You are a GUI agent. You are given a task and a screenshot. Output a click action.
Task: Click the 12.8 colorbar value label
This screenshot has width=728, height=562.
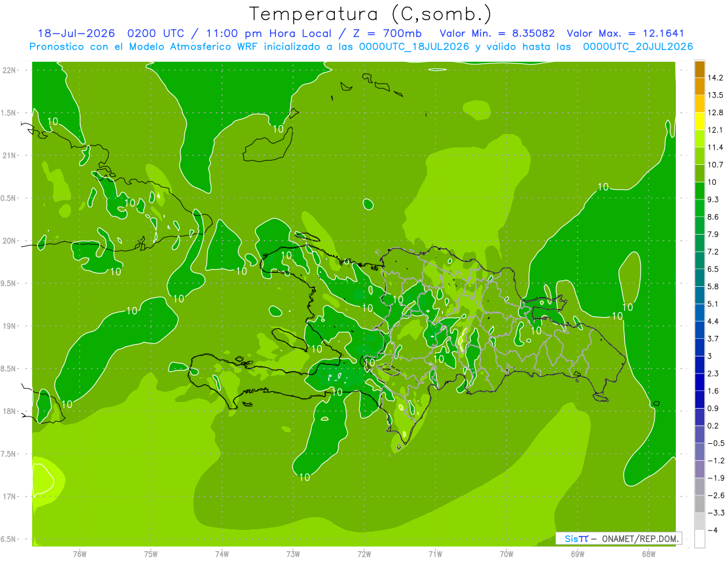click(x=715, y=113)
